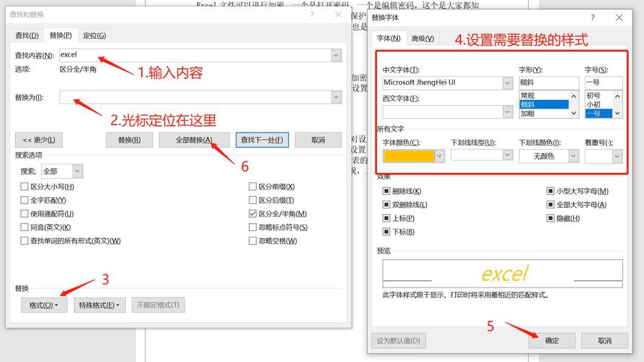Open the 高级(V) tab
This screenshot has width=644, height=362.
pos(423,38)
